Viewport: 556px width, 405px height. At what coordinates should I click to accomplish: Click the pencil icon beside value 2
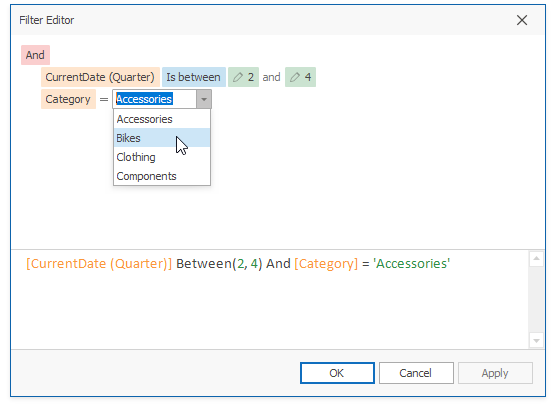pyautogui.click(x=238, y=77)
